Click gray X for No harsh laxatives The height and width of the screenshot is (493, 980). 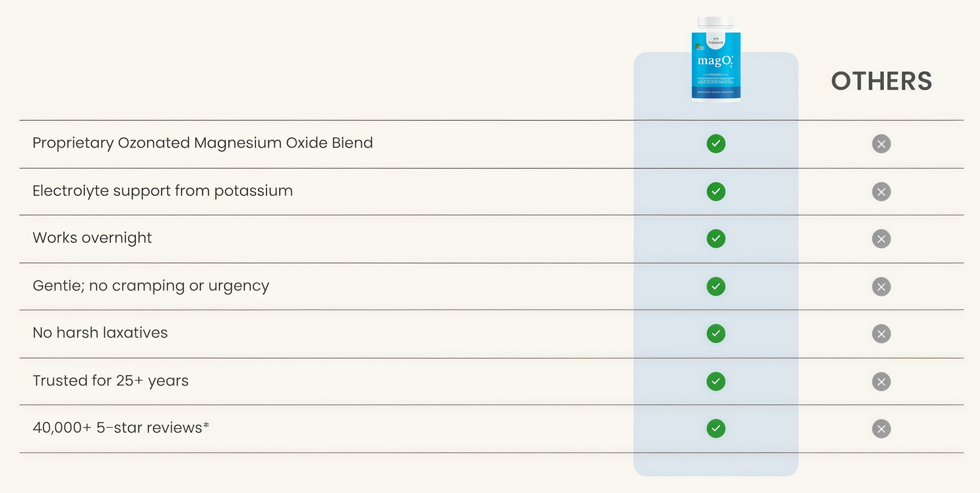coord(881,334)
